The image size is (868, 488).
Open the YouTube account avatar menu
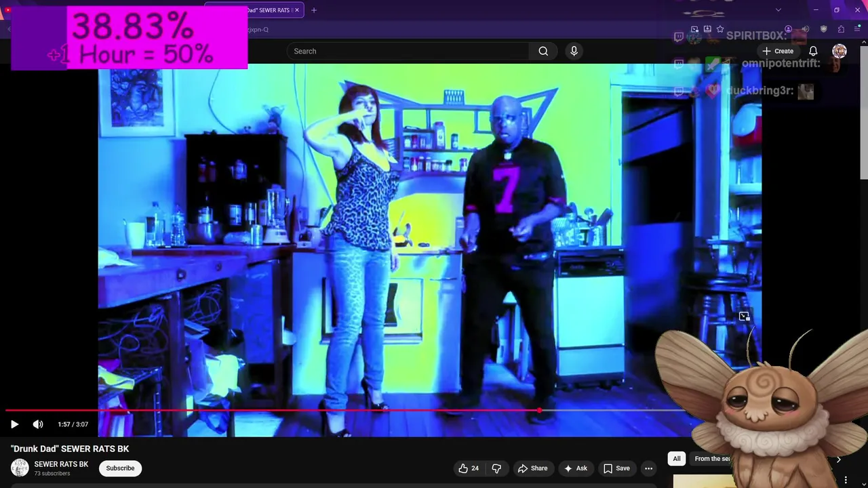coord(840,51)
